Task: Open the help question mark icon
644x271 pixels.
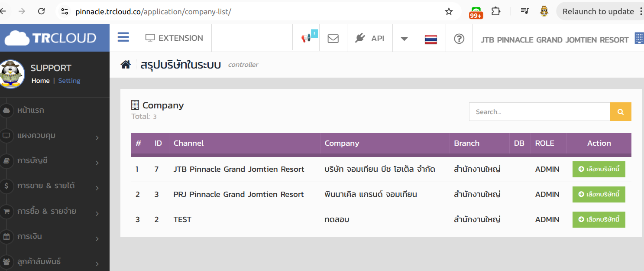Action: 459,39
